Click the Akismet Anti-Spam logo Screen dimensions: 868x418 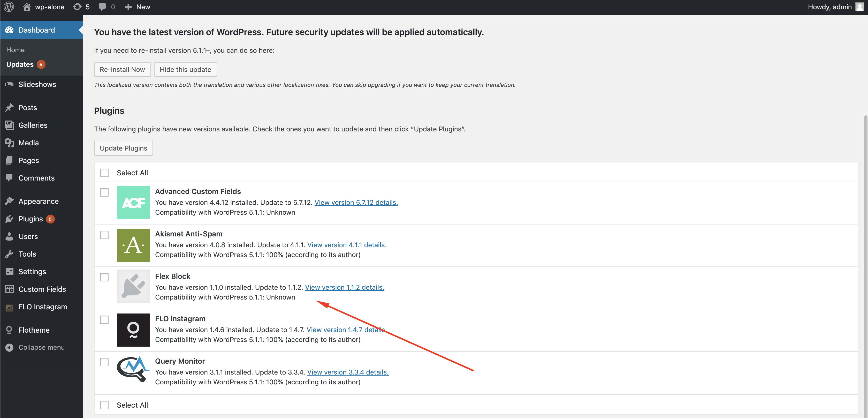133,245
